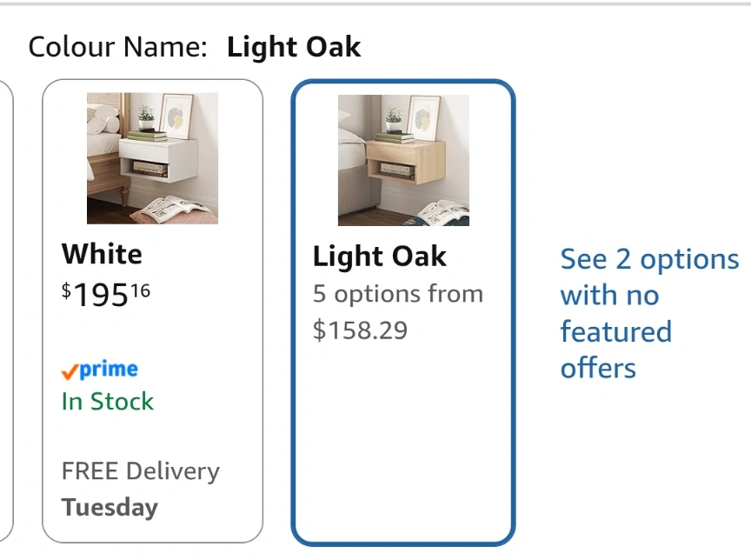Click the bold "Light Oak" selected colour heading

[294, 47]
